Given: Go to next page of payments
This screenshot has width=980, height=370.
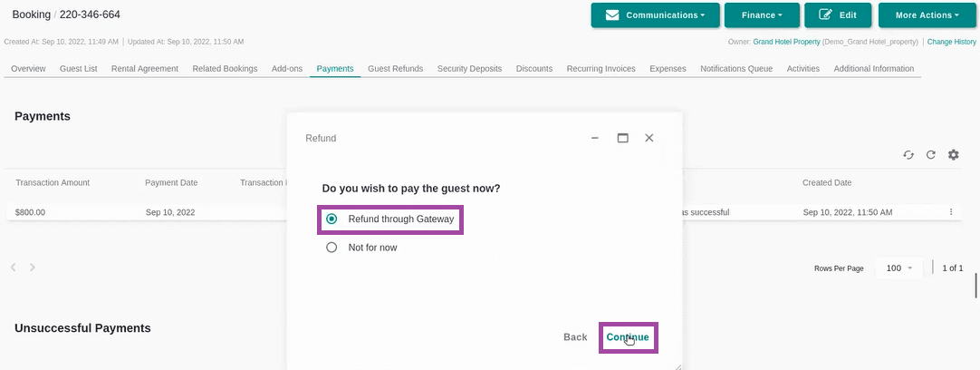Looking at the screenshot, I should point(33,268).
